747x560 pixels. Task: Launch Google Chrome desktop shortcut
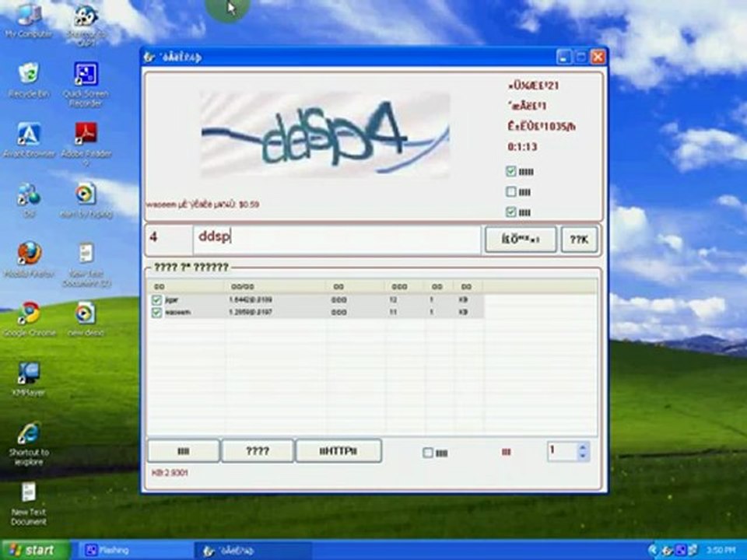click(x=30, y=313)
